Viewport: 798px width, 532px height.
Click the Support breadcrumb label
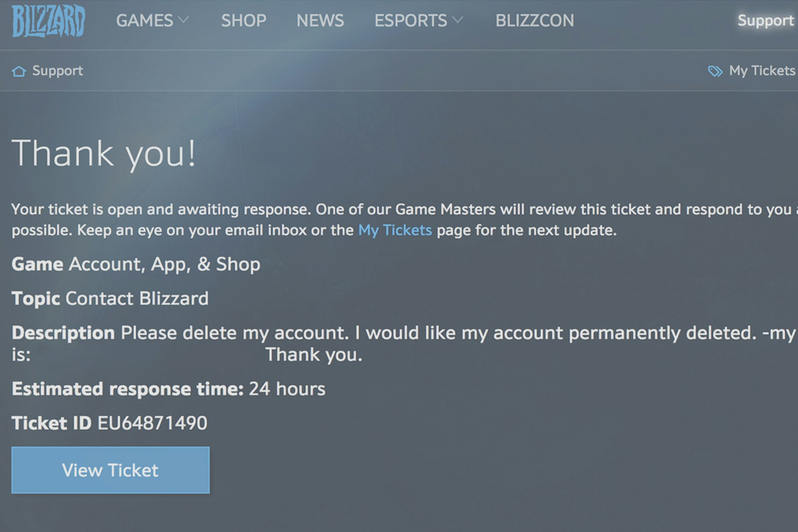(58, 71)
